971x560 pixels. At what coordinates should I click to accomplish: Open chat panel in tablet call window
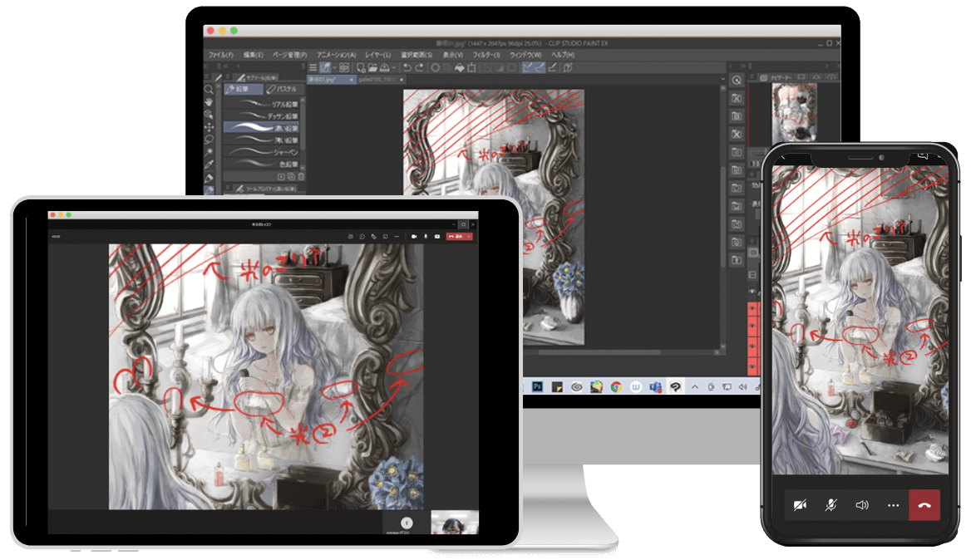point(362,236)
